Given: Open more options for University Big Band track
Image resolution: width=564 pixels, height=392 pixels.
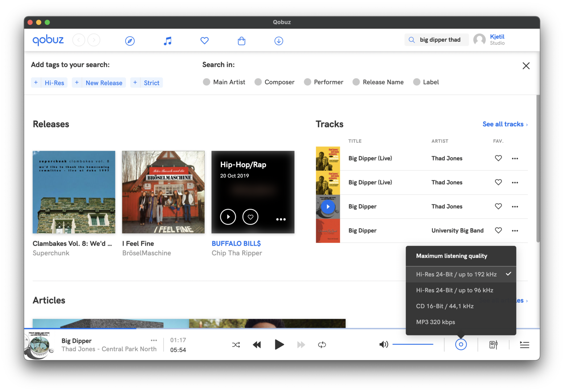Looking at the screenshot, I should pyautogui.click(x=515, y=231).
